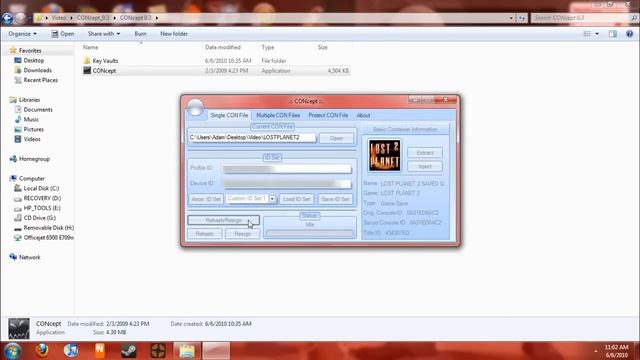Click the Extract button
This screenshot has height=360, width=640.
425,153
